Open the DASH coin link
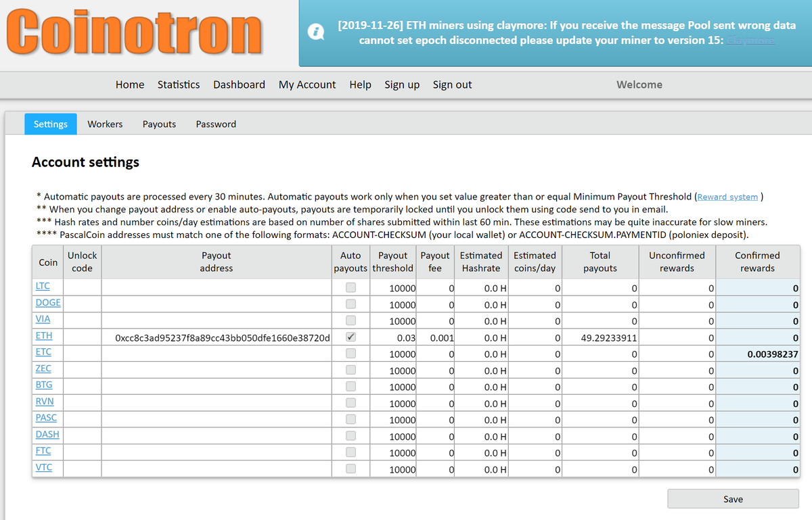 (47, 434)
